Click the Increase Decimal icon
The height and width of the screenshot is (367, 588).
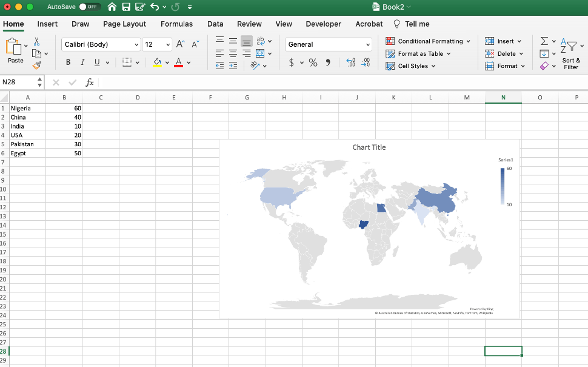click(x=350, y=62)
